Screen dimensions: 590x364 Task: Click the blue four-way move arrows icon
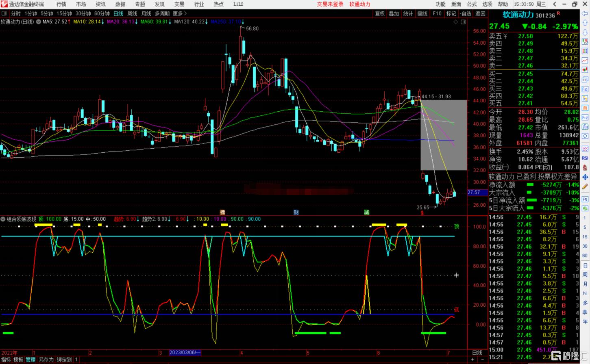pos(585,177)
